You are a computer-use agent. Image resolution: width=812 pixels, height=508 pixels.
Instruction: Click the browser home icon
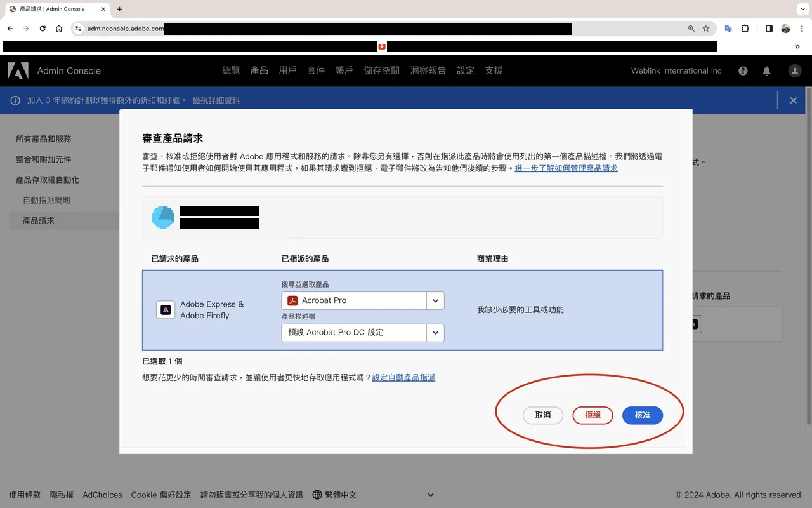coord(59,29)
